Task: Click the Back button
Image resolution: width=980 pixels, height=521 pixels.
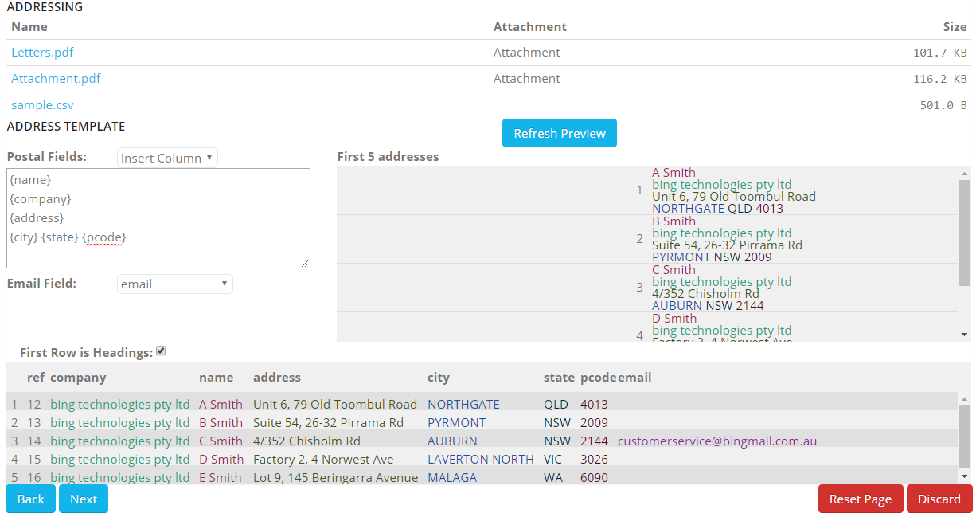Action: point(31,499)
